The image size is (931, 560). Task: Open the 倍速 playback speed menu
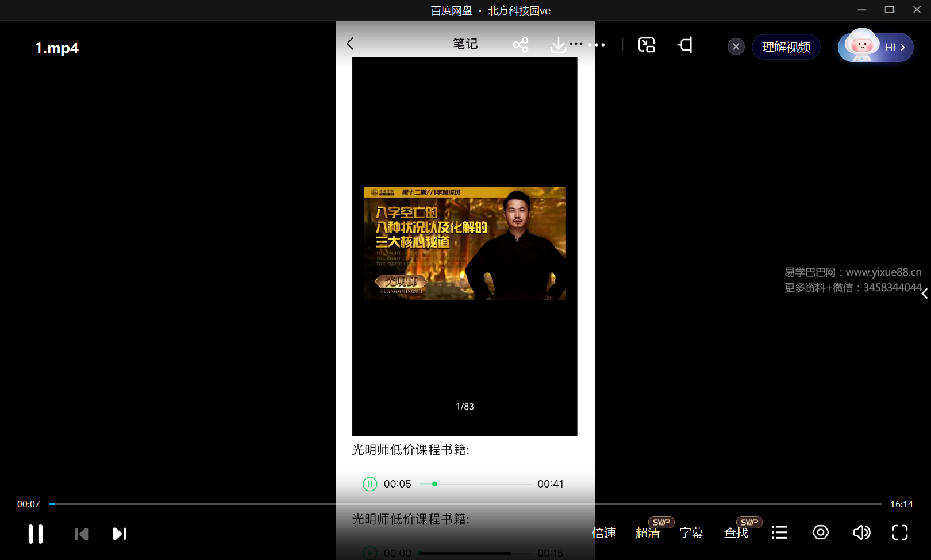tap(604, 533)
